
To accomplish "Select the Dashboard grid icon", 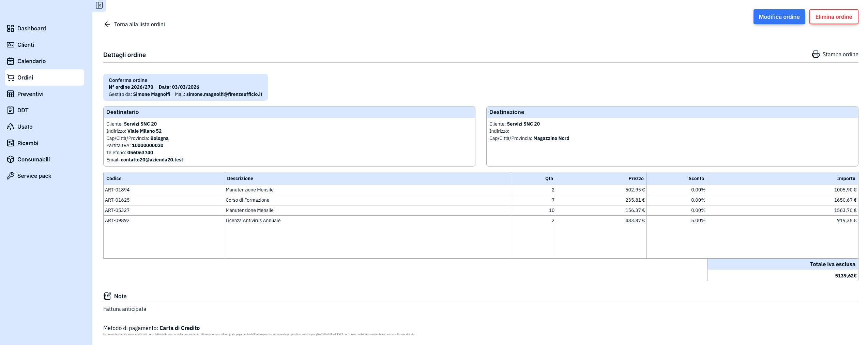I will pyautogui.click(x=10, y=28).
